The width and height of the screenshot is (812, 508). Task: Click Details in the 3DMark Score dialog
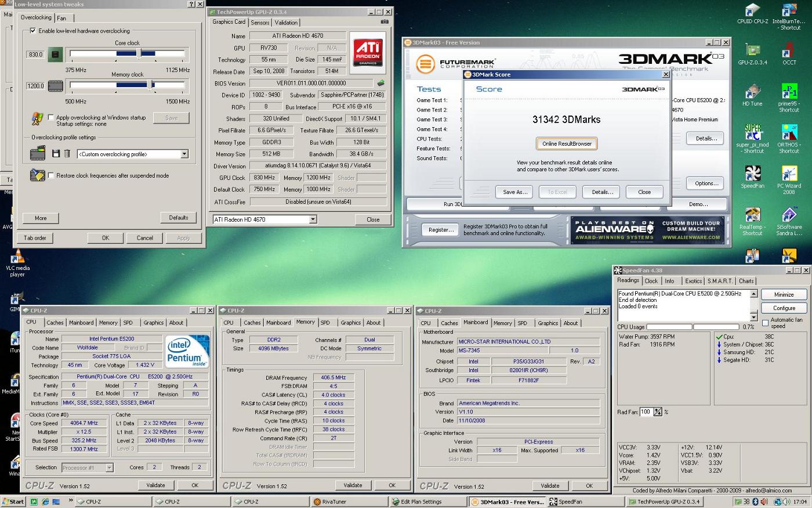point(602,192)
